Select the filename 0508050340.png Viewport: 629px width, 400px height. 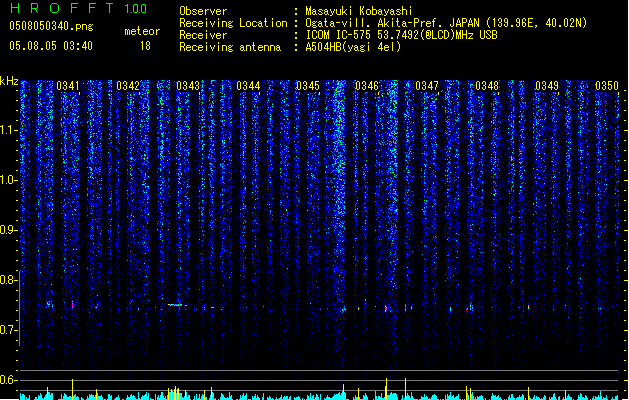[x=51, y=26]
